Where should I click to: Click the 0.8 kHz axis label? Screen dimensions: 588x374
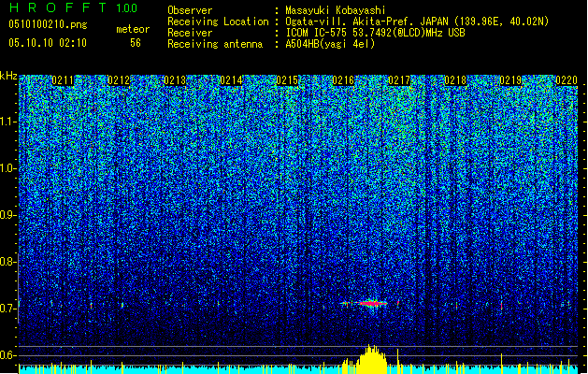tap(8, 262)
